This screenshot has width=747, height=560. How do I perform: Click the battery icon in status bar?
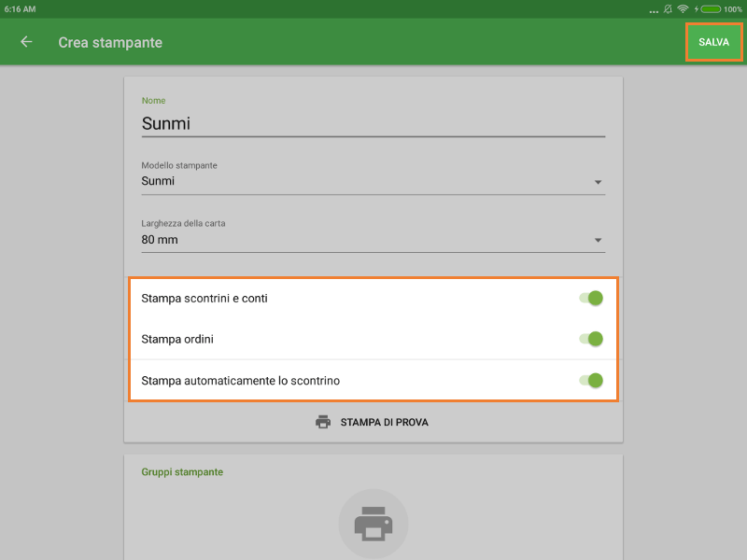(710, 8)
